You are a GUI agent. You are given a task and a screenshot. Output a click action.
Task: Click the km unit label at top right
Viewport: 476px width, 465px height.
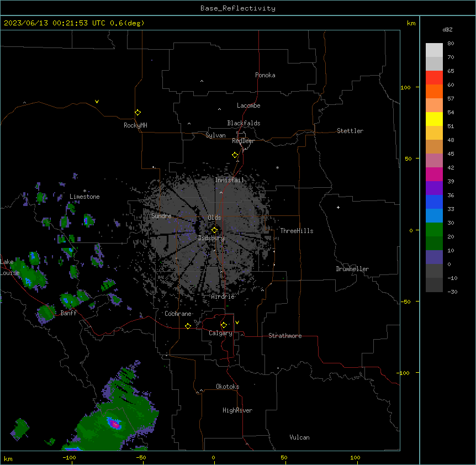tap(411, 23)
